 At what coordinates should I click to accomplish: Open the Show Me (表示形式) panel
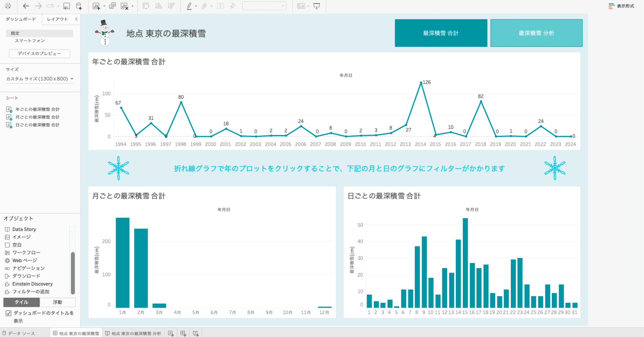point(621,6)
